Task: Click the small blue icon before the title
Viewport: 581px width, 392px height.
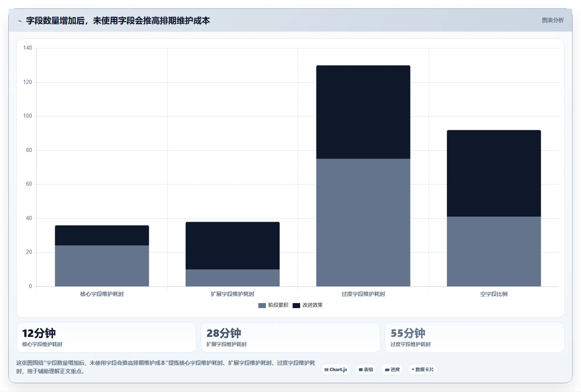Action: coord(20,21)
